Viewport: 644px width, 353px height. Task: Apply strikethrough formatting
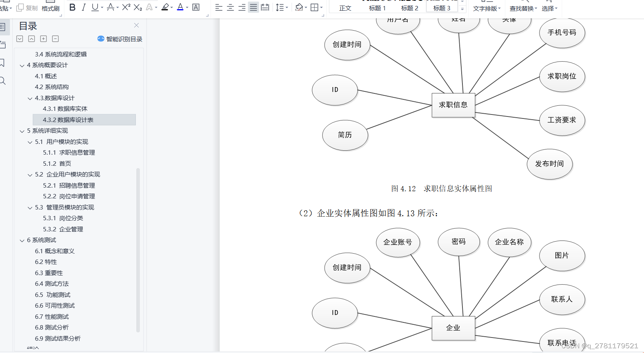[110, 7]
